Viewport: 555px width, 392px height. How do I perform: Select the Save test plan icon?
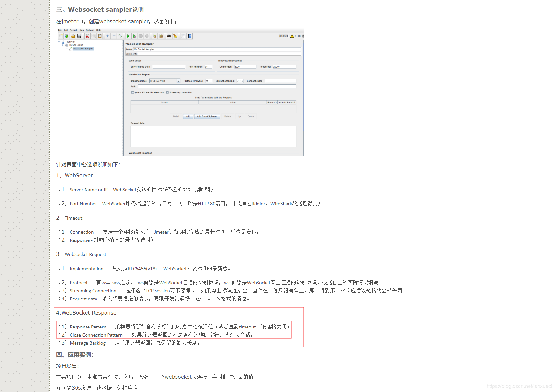[x=80, y=36]
